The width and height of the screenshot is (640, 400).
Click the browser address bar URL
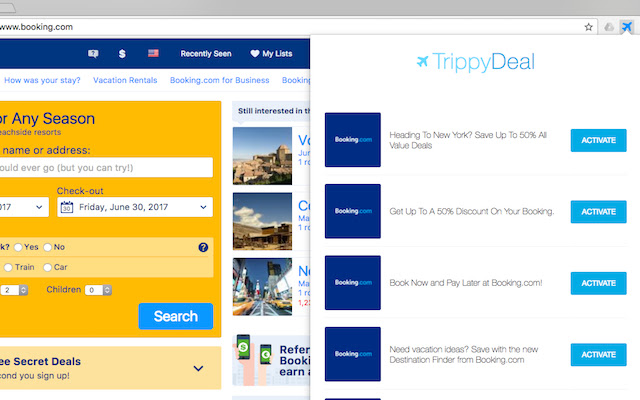click(36, 27)
